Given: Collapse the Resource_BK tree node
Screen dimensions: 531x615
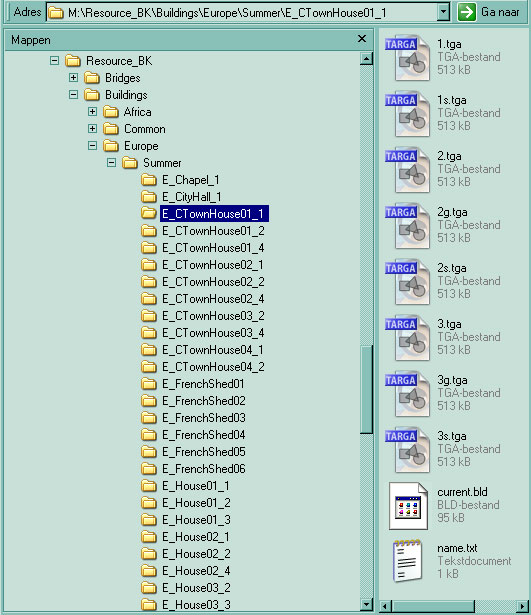Looking at the screenshot, I should 55,61.
